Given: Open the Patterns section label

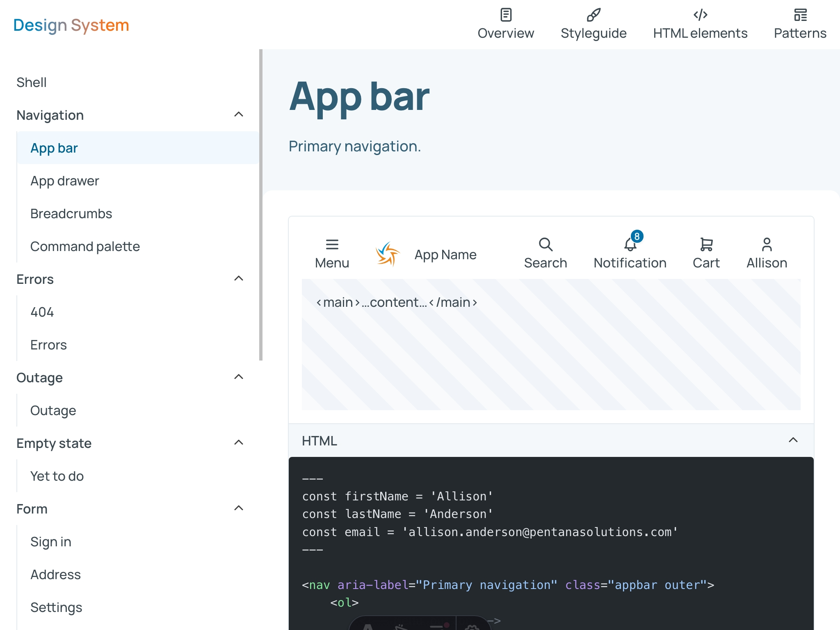Looking at the screenshot, I should pos(800,33).
